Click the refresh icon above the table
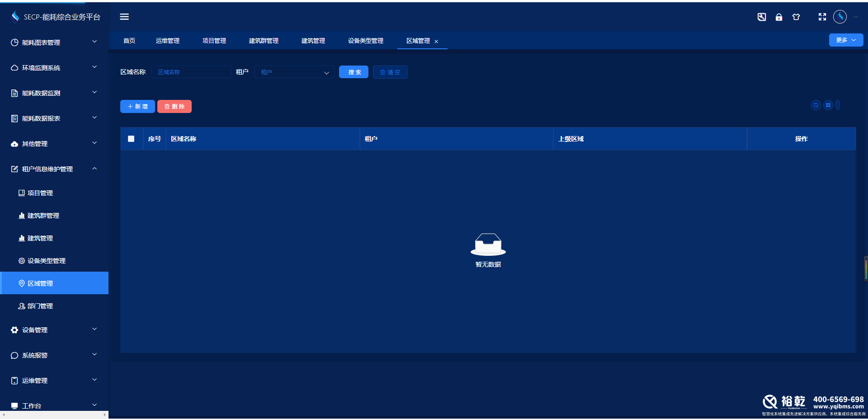 [x=816, y=105]
